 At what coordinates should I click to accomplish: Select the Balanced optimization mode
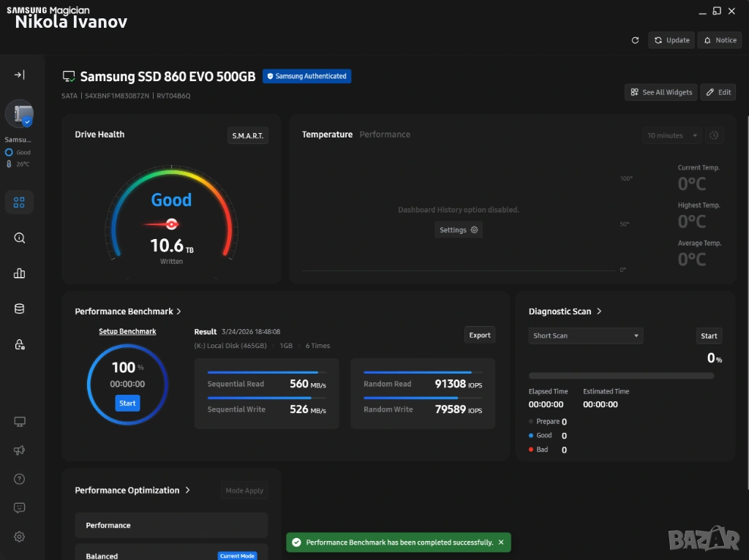(x=146, y=555)
